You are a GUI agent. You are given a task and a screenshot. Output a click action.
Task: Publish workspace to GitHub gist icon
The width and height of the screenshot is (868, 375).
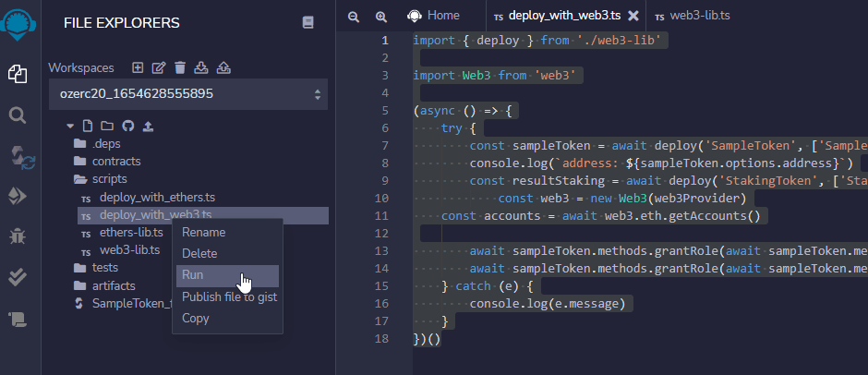(127, 126)
